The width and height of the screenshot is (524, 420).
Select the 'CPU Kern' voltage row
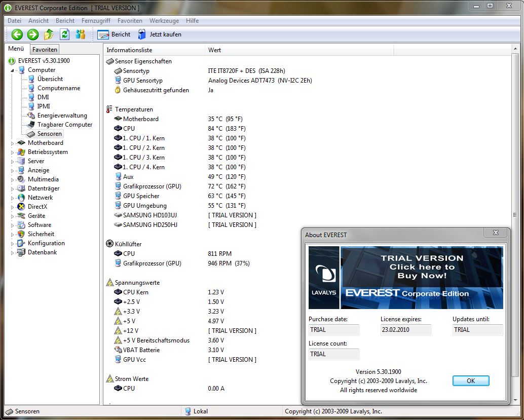(x=136, y=292)
